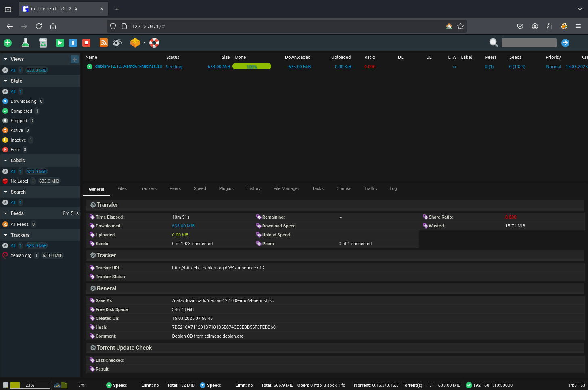Sort list by the Ratio column
Viewport: 588px width, 390px height.
[x=370, y=57]
